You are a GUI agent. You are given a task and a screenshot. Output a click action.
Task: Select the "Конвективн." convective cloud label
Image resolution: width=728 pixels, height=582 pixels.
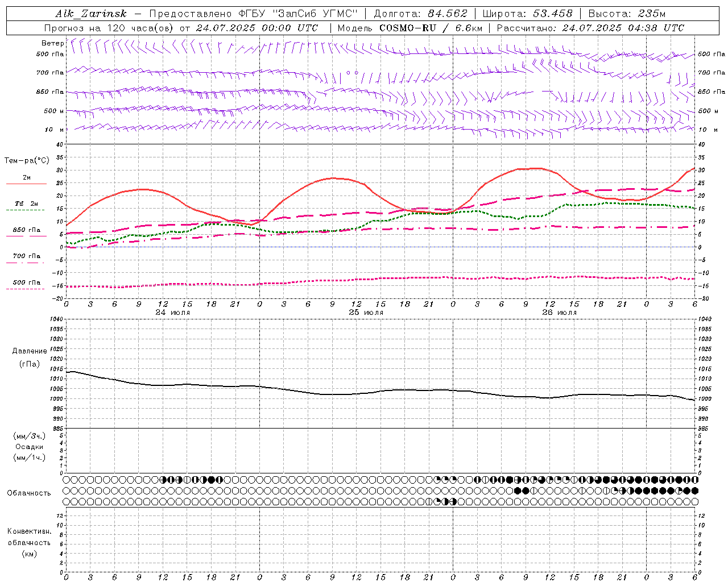click(x=29, y=531)
